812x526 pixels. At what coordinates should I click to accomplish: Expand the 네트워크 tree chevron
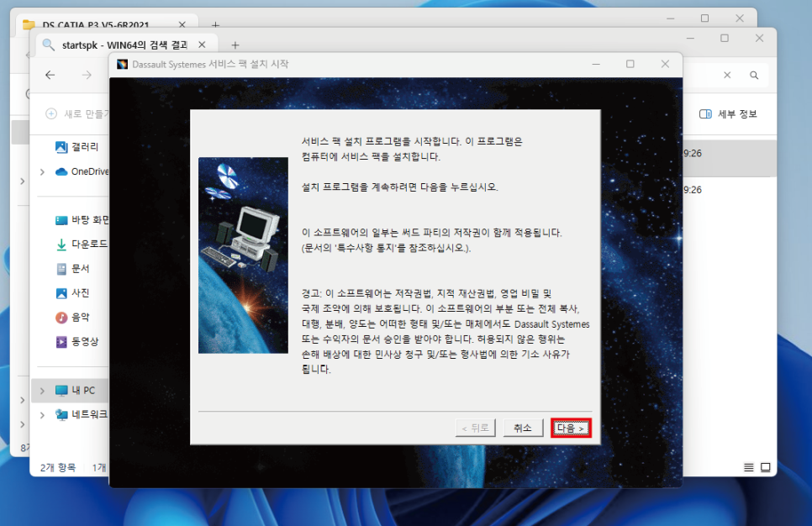43,415
